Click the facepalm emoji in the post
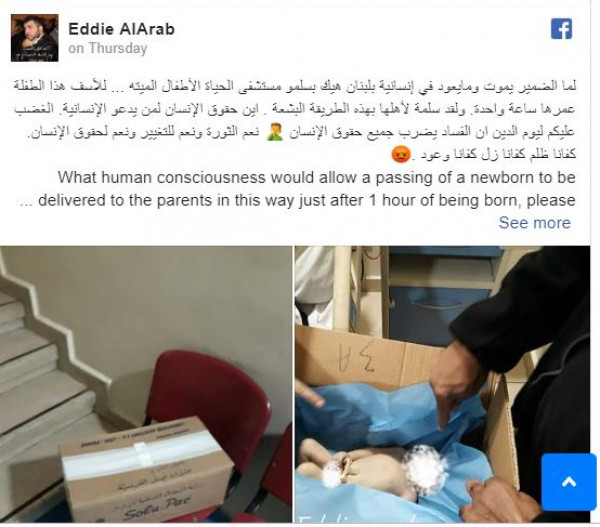 (x=274, y=132)
